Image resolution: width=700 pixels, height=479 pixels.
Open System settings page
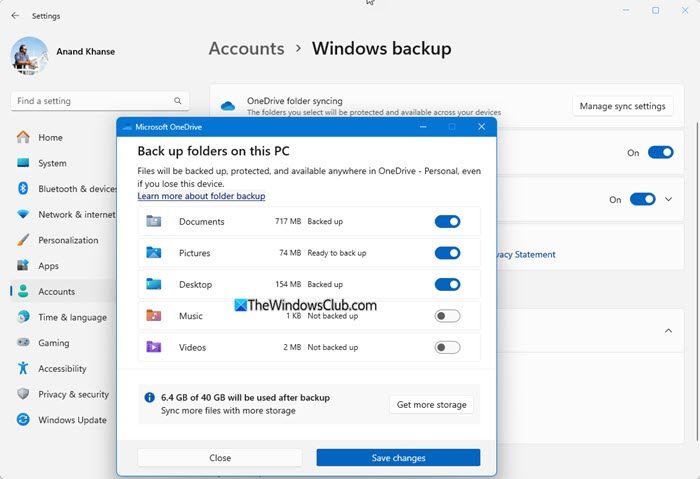click(x=52, y=163)
